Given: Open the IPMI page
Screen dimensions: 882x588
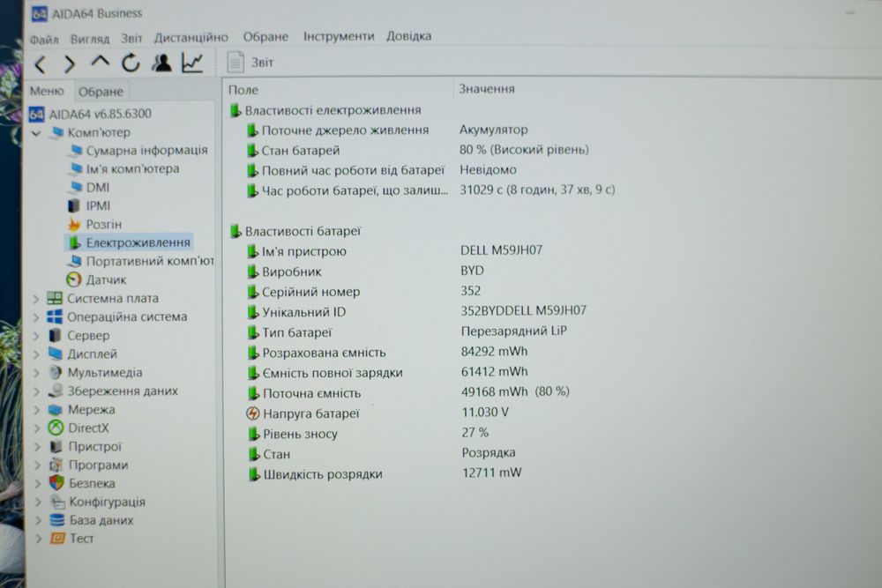Looking at the screenshot, I should 99,205.
